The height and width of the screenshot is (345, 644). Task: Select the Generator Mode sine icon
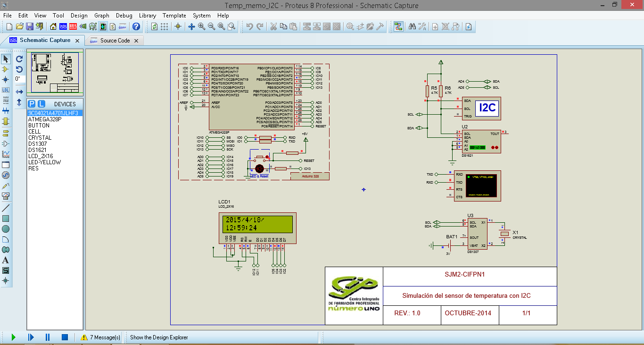point(6,175)
